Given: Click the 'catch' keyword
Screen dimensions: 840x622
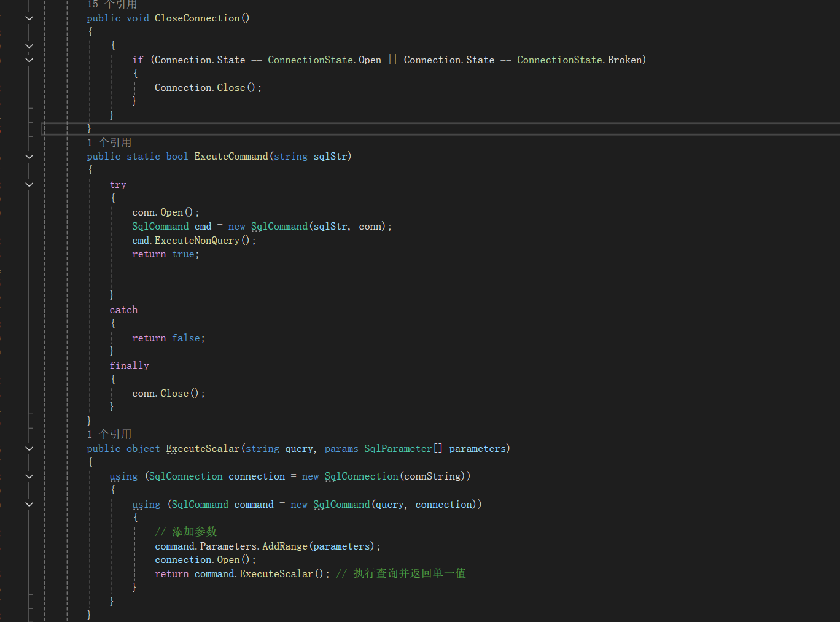Looking at the screenshot, I should pyautogui.click(x=123, y=310).
